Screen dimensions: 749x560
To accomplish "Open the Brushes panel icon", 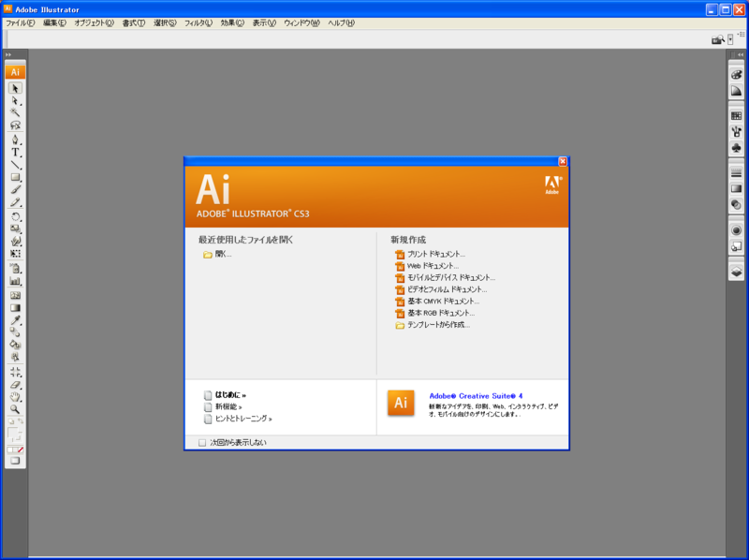I will pos(736,132).
